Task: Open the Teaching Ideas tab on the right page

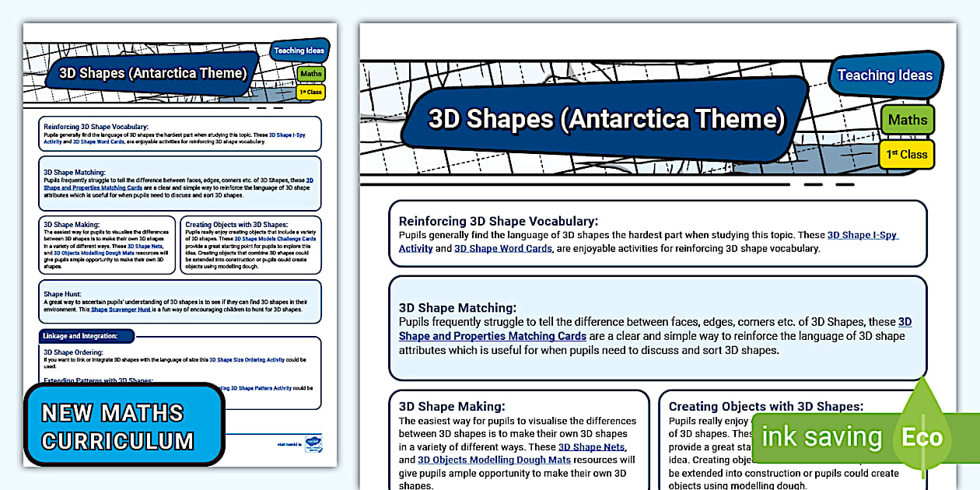Action: pos(886,75)
